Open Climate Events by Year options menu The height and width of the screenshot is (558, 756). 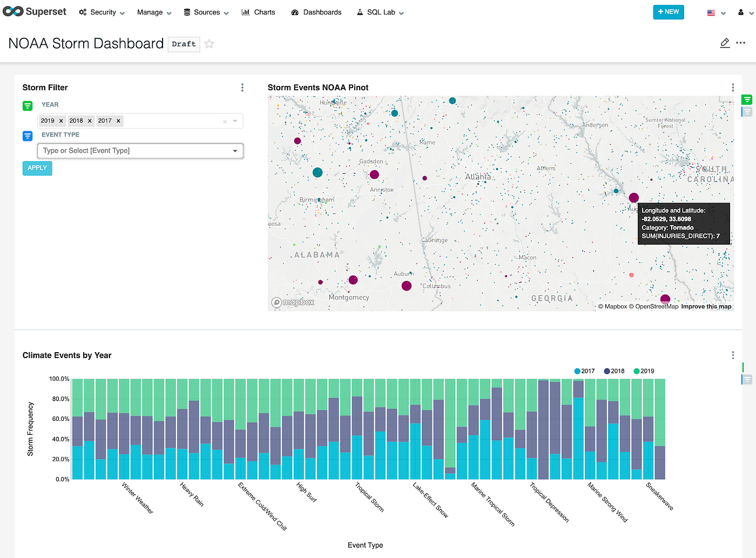pos(733,355)
